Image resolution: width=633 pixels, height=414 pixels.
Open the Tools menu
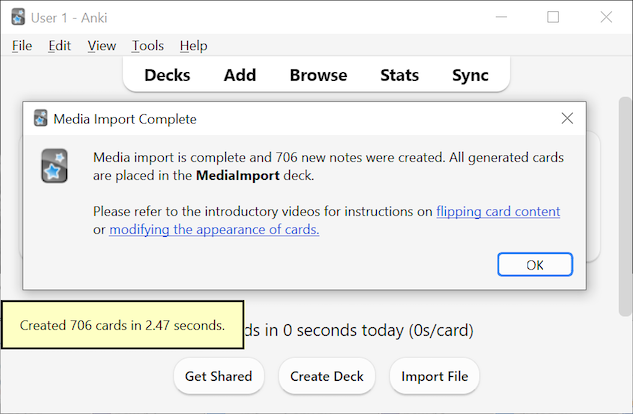[x=147, y=45]
